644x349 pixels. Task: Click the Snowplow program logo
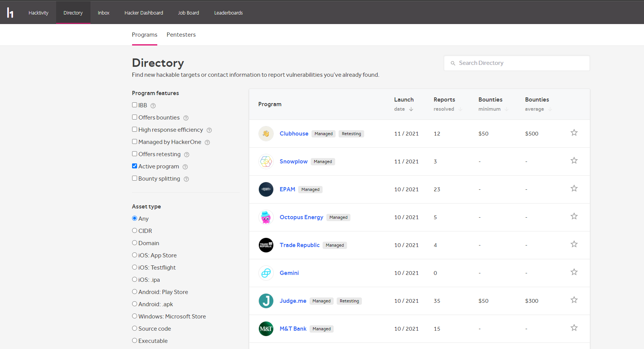[266, 162]
